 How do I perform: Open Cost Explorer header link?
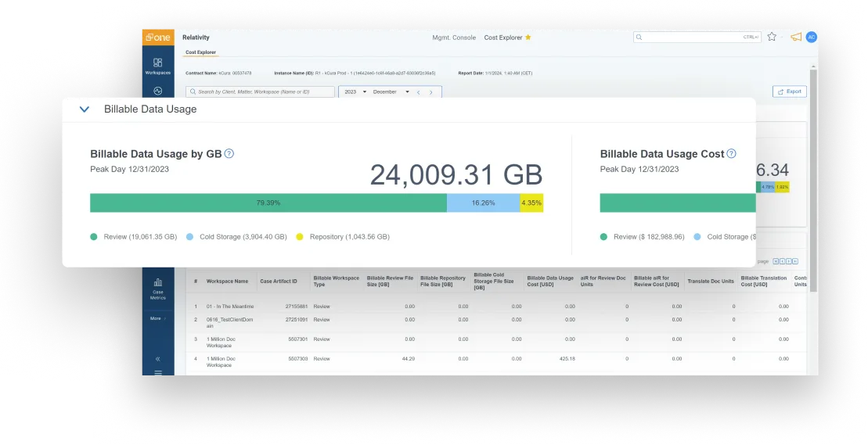pyautogui.click(x=503, y=38)
